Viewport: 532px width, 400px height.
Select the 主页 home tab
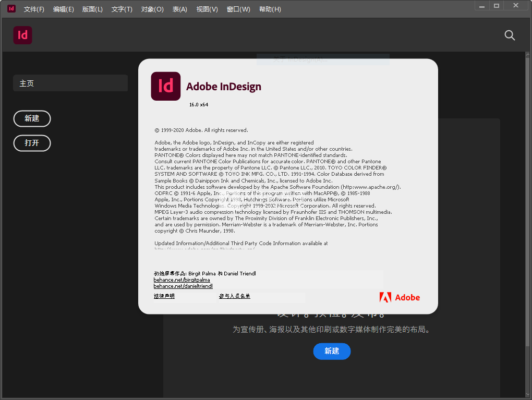(x=70, y=83)
